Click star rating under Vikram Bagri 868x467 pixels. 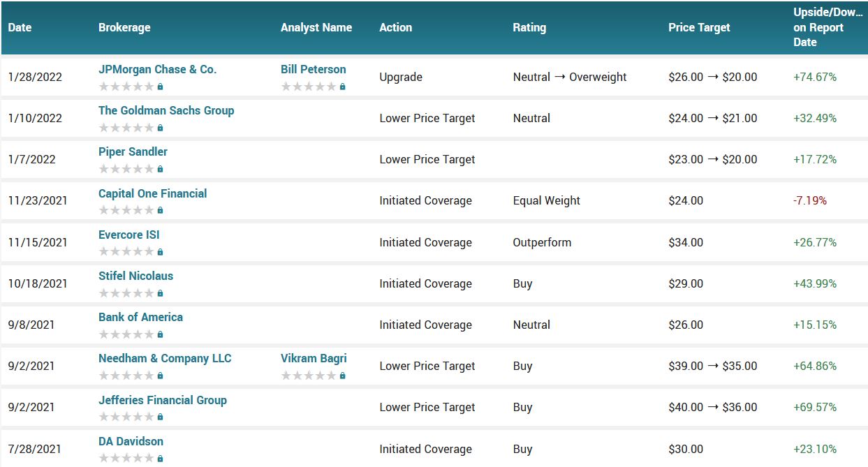pyautogui.click(x=309, y=376)
